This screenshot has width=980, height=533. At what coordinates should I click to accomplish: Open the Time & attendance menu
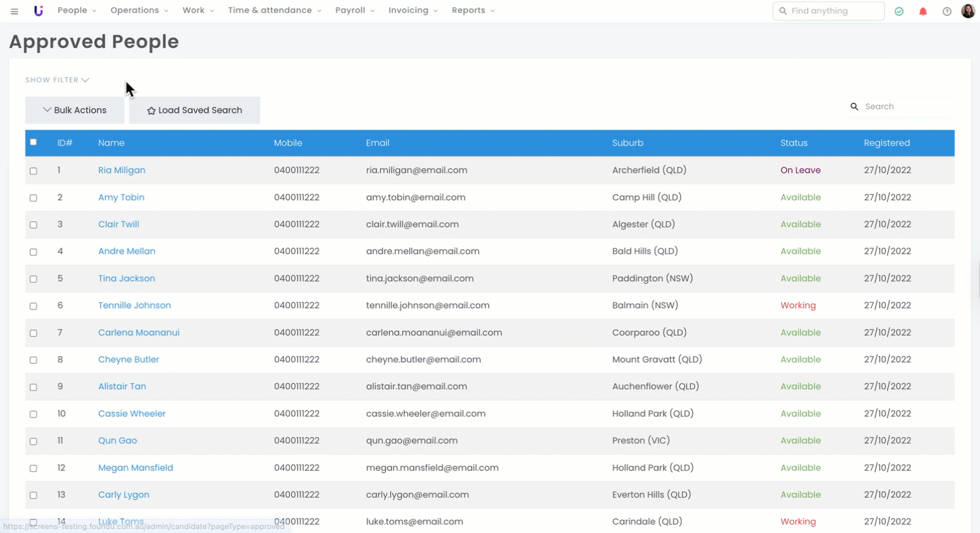[274, 10]
